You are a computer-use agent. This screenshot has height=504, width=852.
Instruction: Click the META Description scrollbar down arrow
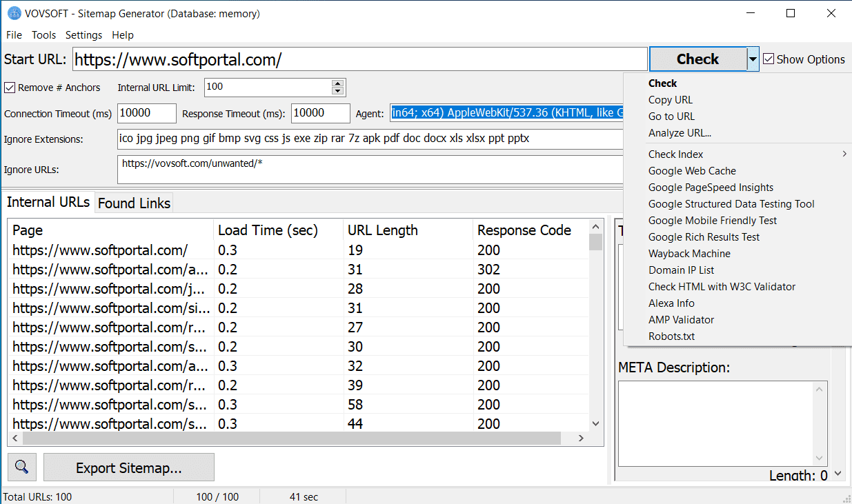coord(820,458)
